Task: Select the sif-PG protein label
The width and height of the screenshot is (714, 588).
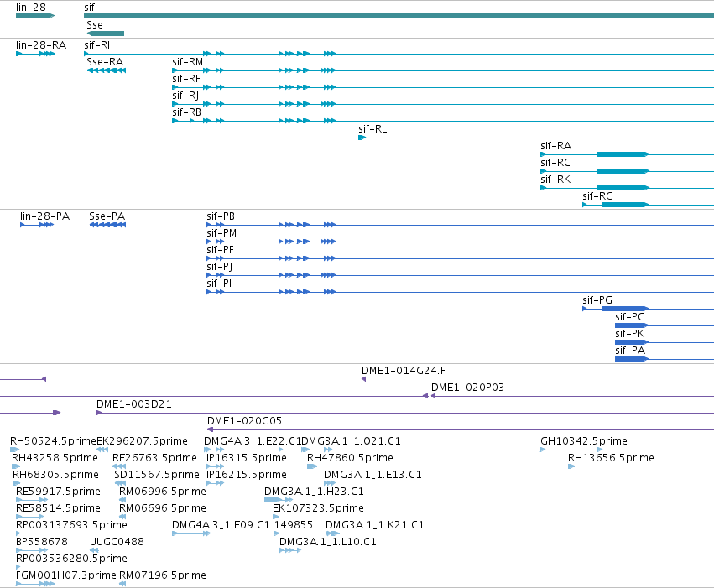Action: tap(597, 300)
